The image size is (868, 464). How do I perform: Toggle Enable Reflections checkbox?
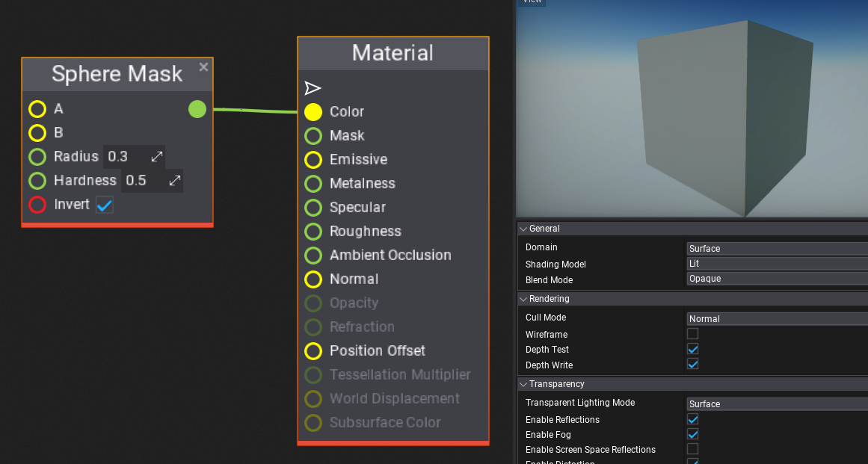click(x=692, y=418)
